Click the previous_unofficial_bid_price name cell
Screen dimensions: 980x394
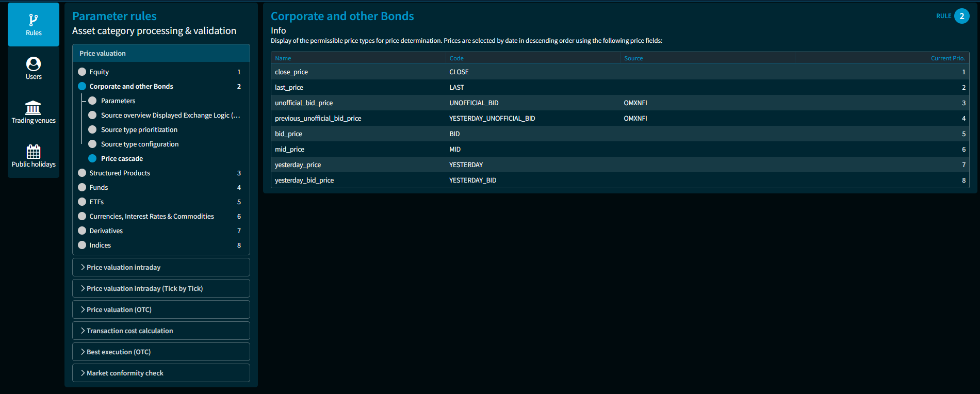tap(318, 118)
